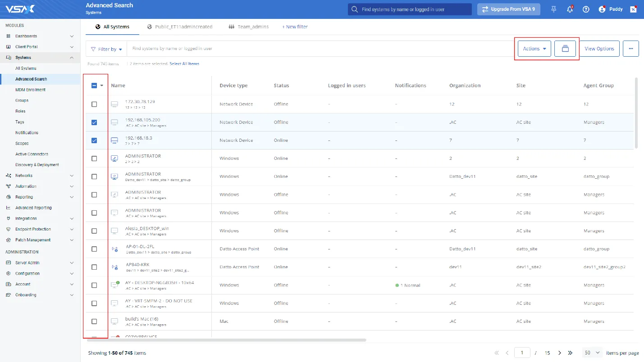644x362 pixels.
Task: Open the help question mark icon
Action: pos(586,9)
